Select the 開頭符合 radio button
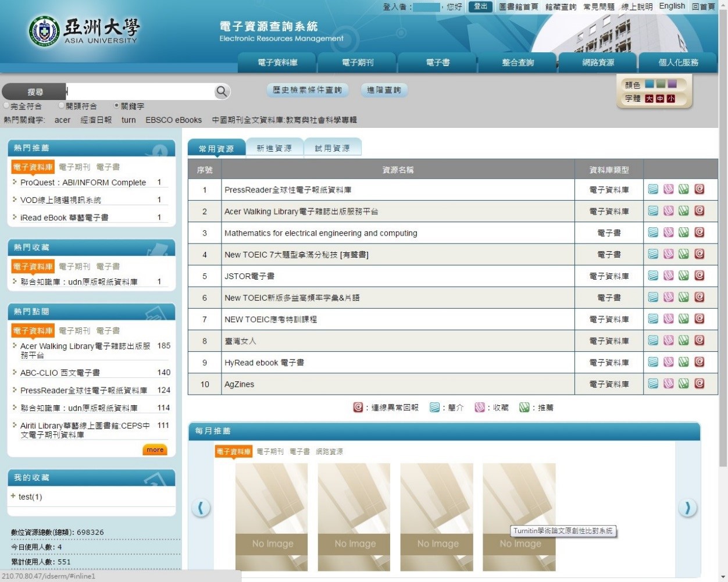 [62, 106]
